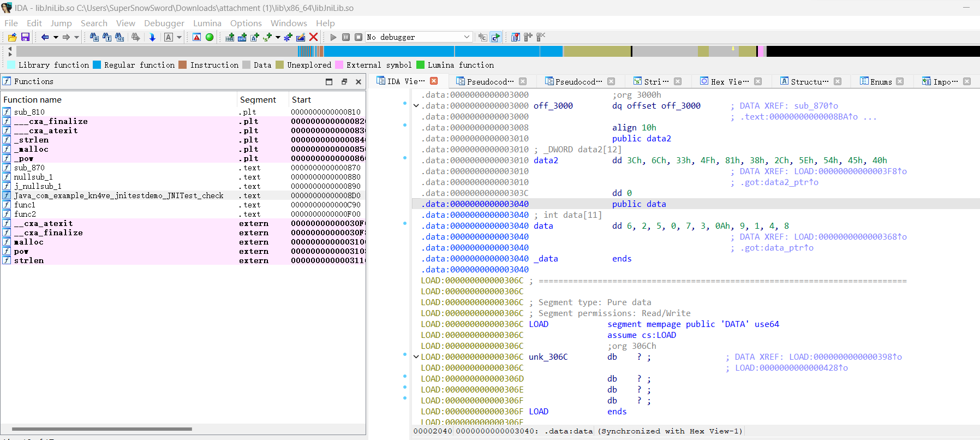
Task: Click the Functions panel horizontal scrollbar
Action: coord(102,429)
